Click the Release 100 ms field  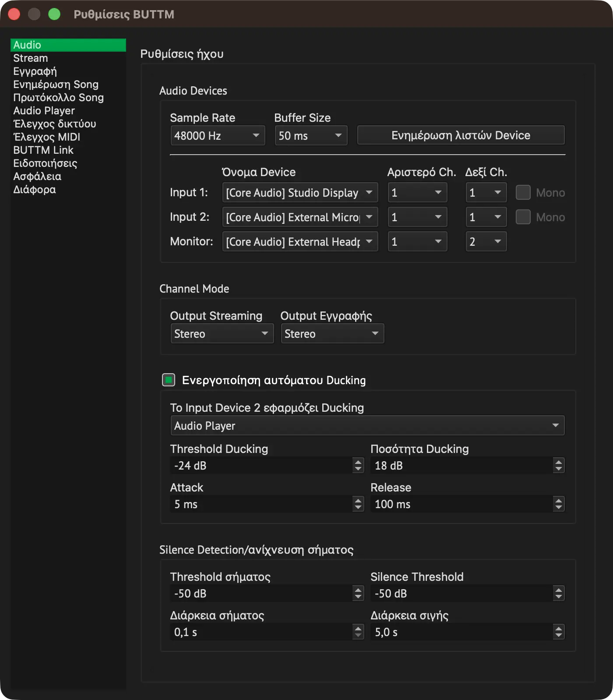(x=462, y=504)
